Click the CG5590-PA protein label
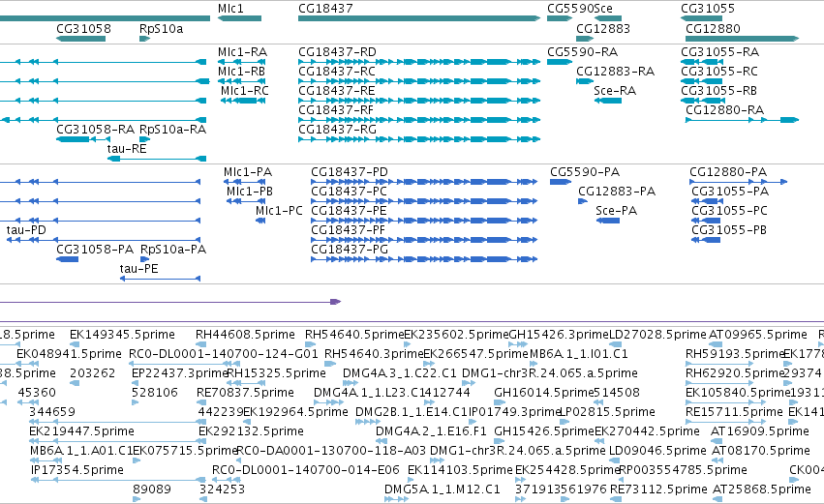 point(585,172)
